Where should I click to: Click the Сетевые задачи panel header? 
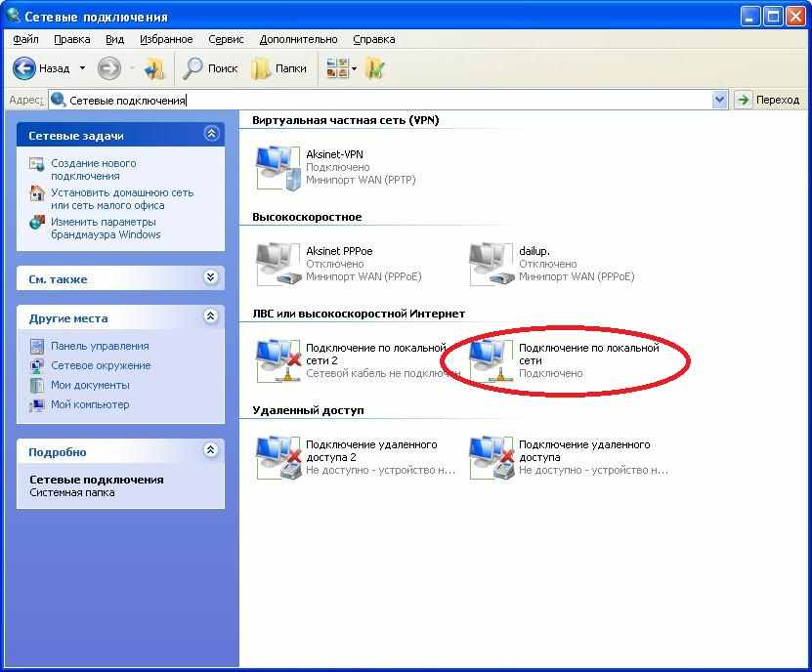(120, 135)
